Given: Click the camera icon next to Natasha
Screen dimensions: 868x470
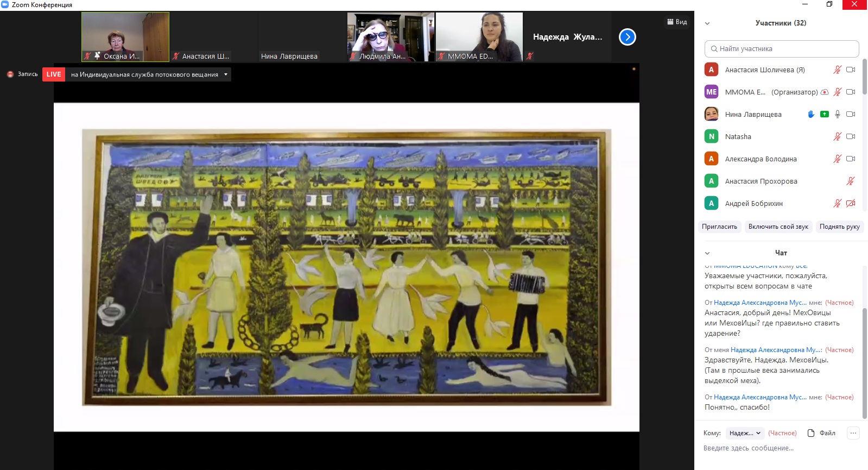Looking at the screenshot, I should point(850,136).
